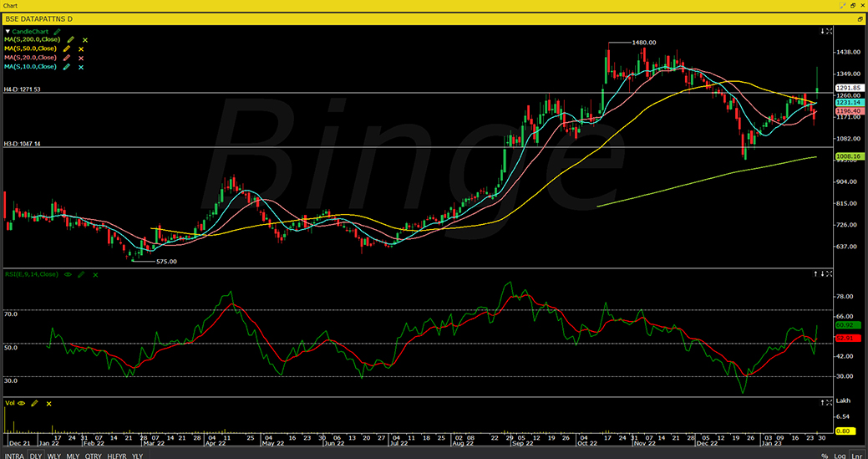The image size is (868, 459).
Task: Click the 575.00 low price annotation
Action: coord(166,261)
